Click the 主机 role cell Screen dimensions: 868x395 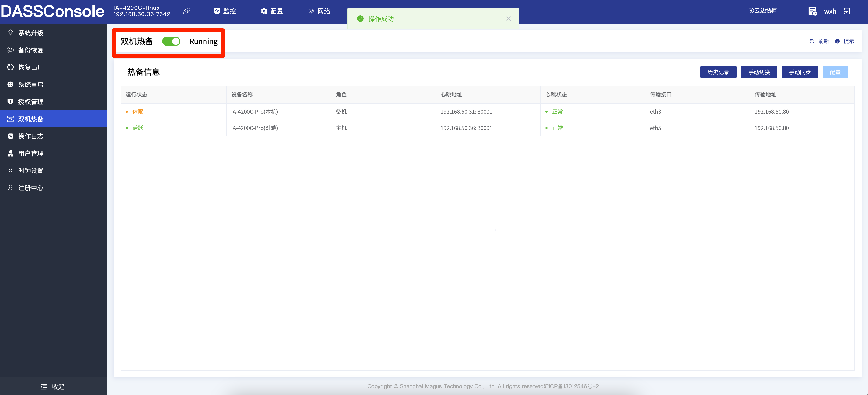383,128
